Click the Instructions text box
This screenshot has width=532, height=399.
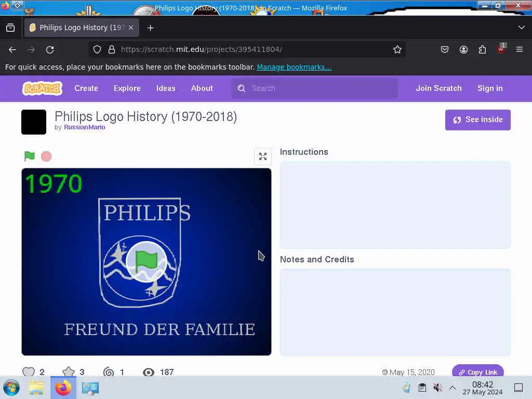[x=395, y=205]
